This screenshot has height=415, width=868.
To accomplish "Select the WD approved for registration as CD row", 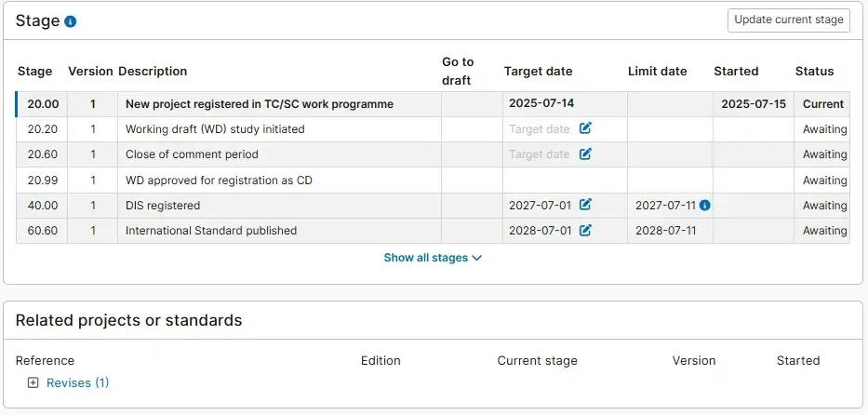I will click(x=433, y=180).
